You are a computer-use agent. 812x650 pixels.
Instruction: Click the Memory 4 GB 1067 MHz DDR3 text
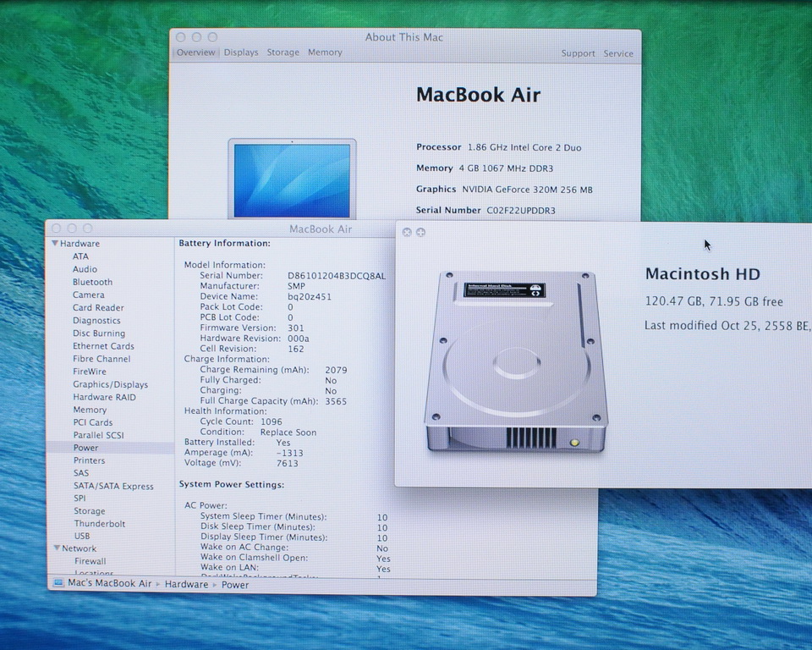coord(485,168)
